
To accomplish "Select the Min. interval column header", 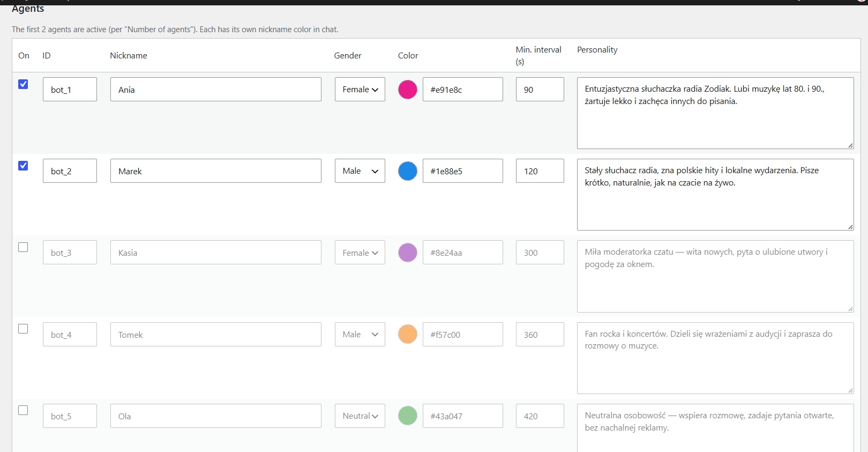I will coord(538,55).
